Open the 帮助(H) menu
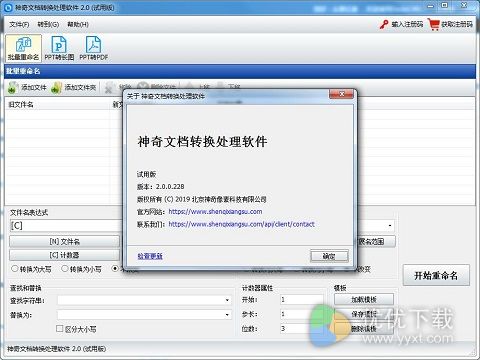480x360 pixels. [78, 24]
